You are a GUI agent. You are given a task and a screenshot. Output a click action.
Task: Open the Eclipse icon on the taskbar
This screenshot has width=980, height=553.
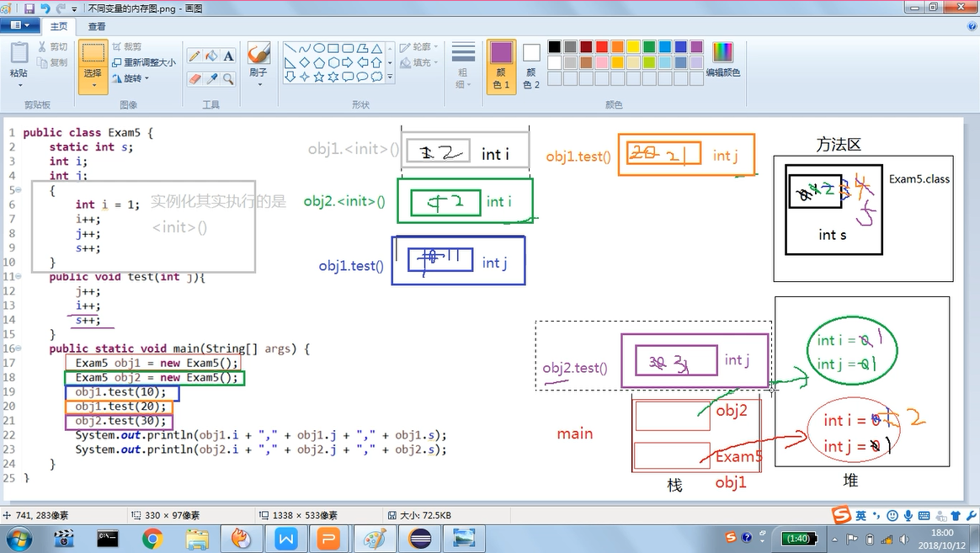(420, 539)
